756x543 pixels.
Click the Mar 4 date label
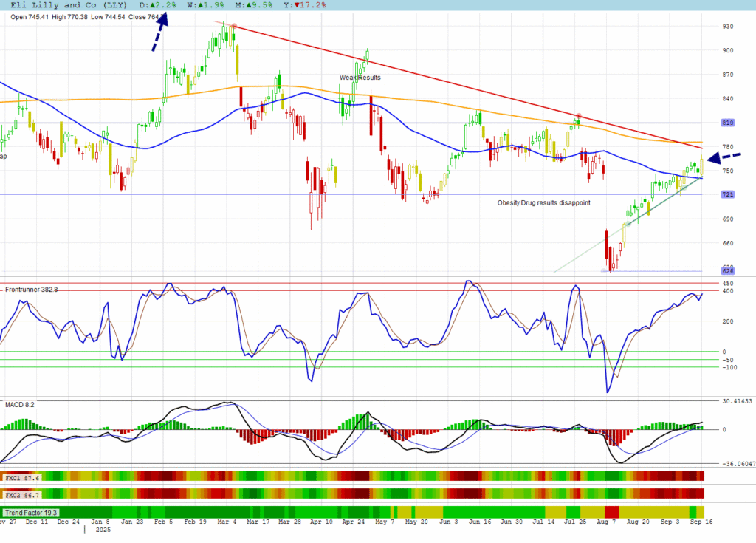(x=227, y=522)
